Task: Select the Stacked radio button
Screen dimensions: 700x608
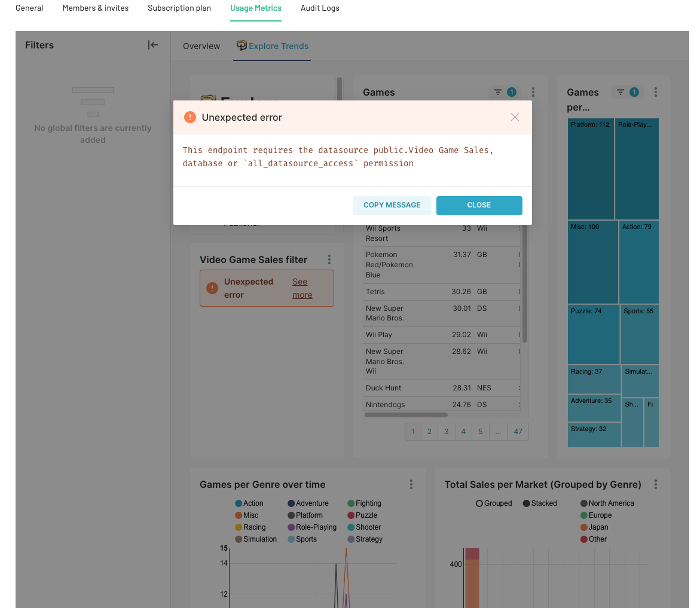Action: point(525,503)
